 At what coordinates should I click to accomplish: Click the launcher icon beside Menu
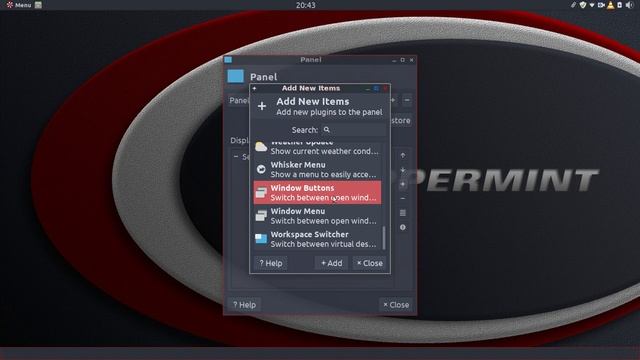tap(38, 5)
